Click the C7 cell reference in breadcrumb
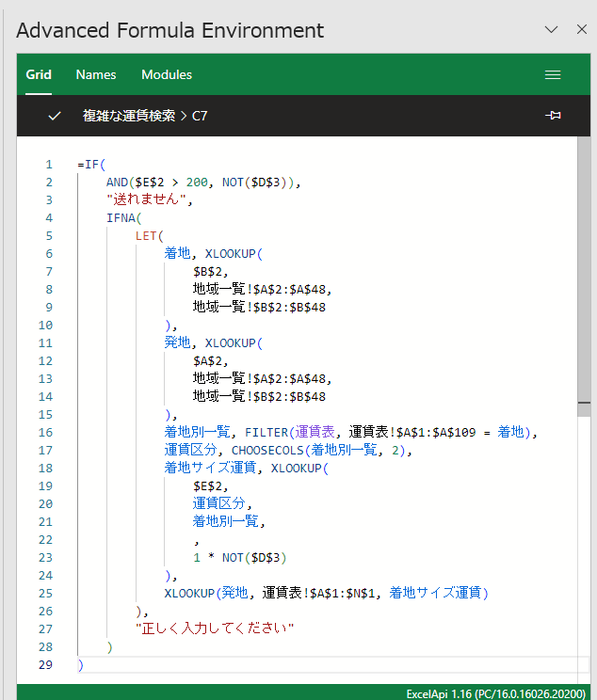Viewport: 597px width, 700px height. (200, 116)
